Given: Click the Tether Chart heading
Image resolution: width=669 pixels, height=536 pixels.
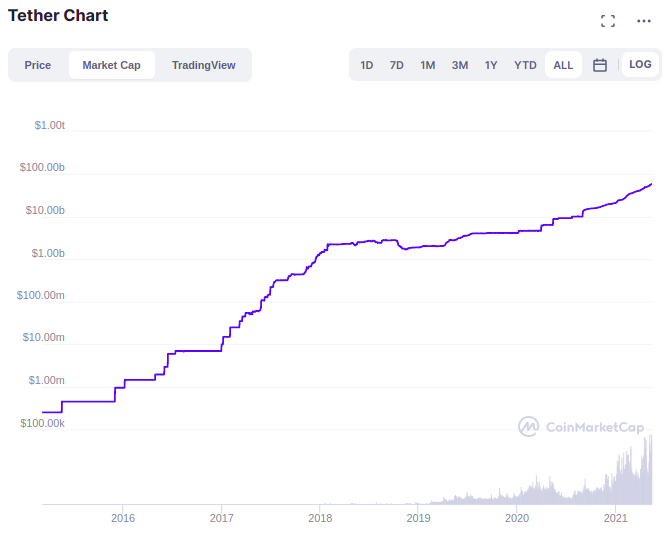Looking at the screenshot, I should [58, 15].
